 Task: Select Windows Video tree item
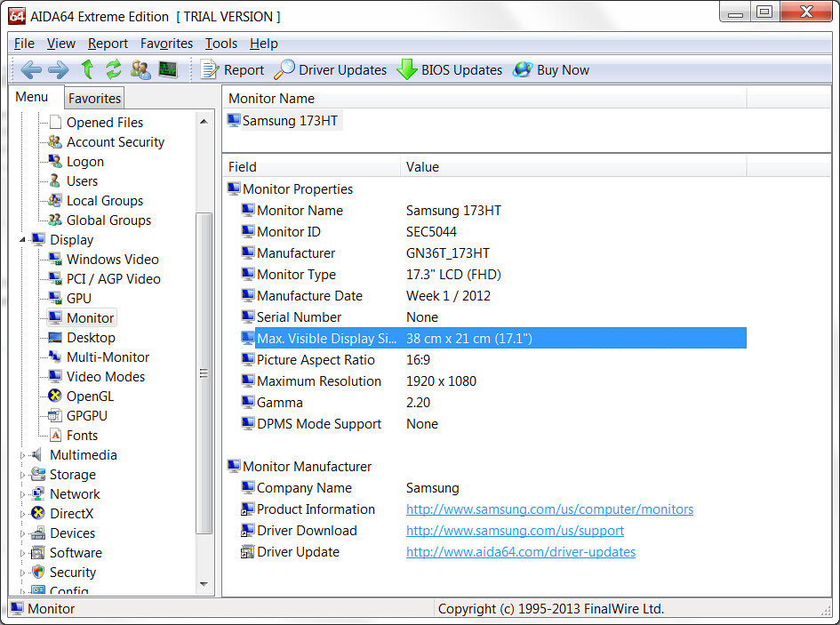tap(113, 260)
